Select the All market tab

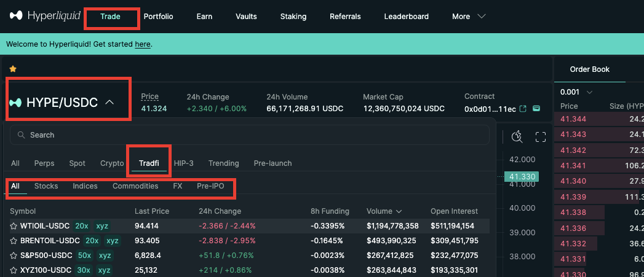(x=15, y=163)
